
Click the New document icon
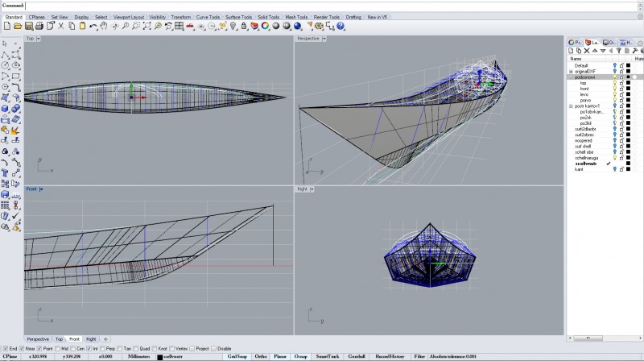coord(6,26)
